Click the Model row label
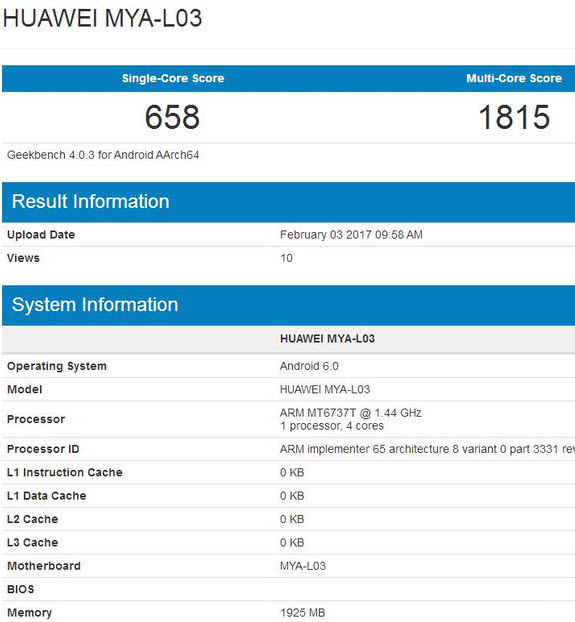Screen dimensions: 575x622 tap(24, 389)
